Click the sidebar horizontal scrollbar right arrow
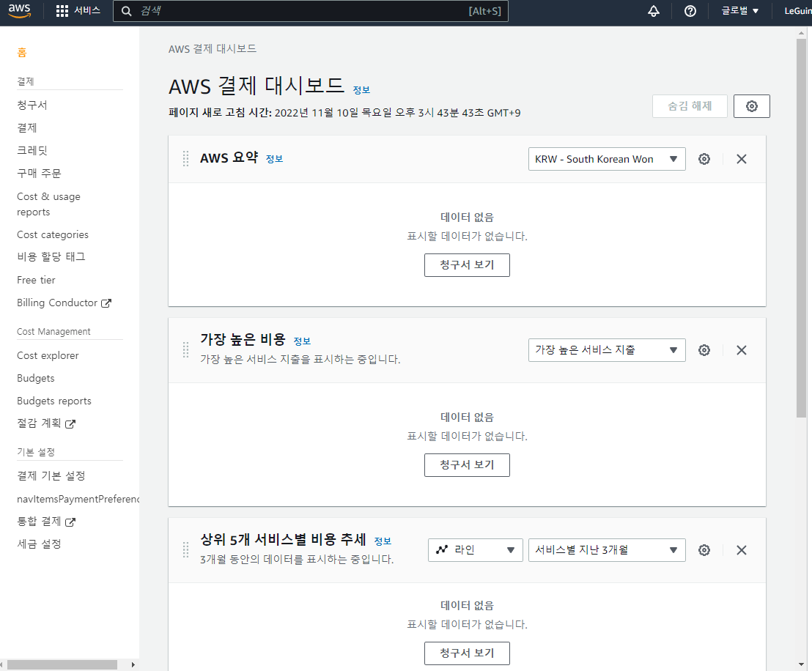 point(133,665)
